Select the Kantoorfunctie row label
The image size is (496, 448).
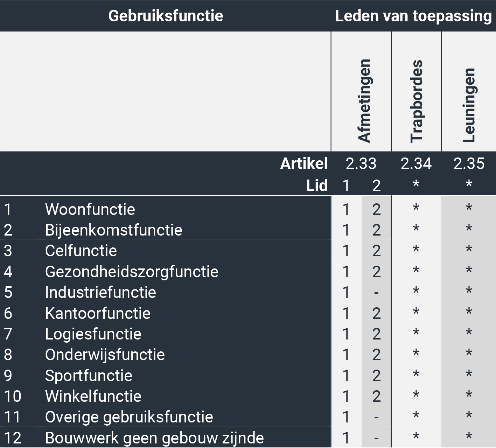click(x=98, y=314)
